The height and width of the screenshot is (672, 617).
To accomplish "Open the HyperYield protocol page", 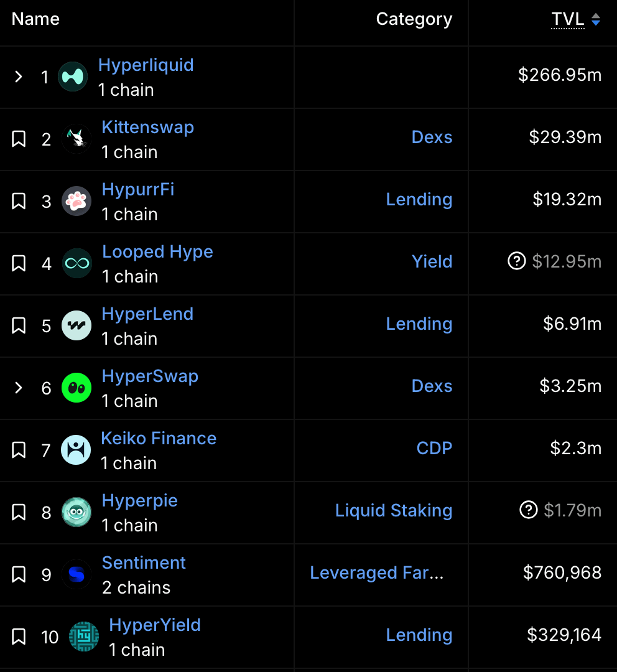I will click(155, 625).
